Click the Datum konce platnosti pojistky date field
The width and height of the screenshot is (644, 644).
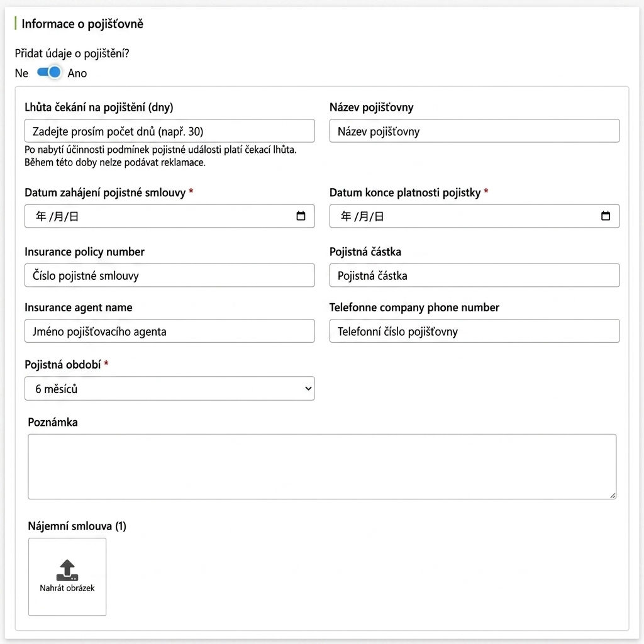tap(474, 216)
